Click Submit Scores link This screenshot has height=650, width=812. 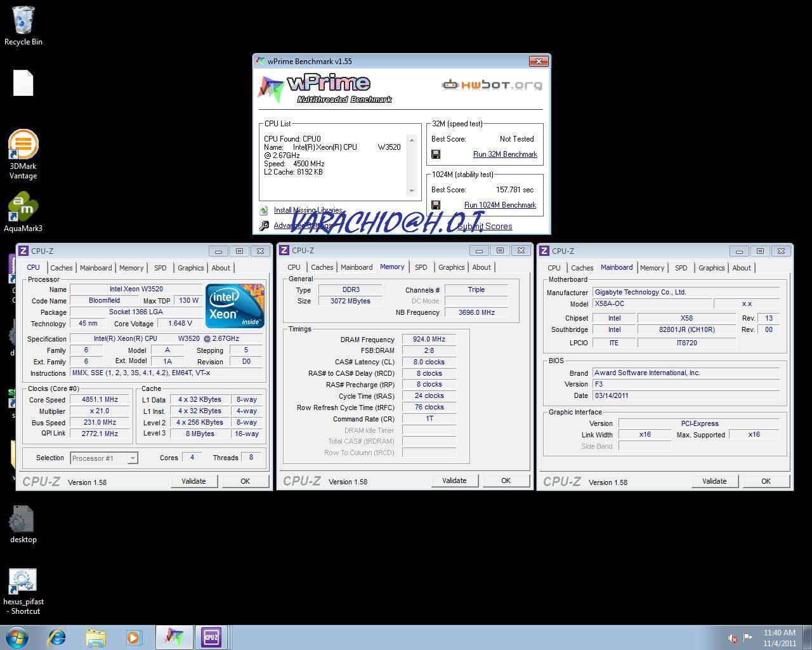(485, 226)
